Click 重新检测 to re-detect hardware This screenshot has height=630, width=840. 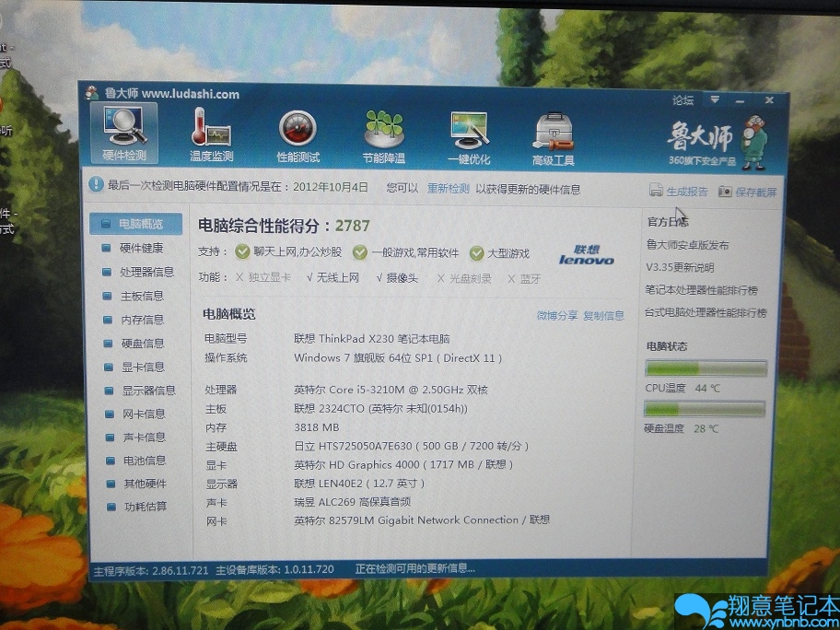pos(448,189)
